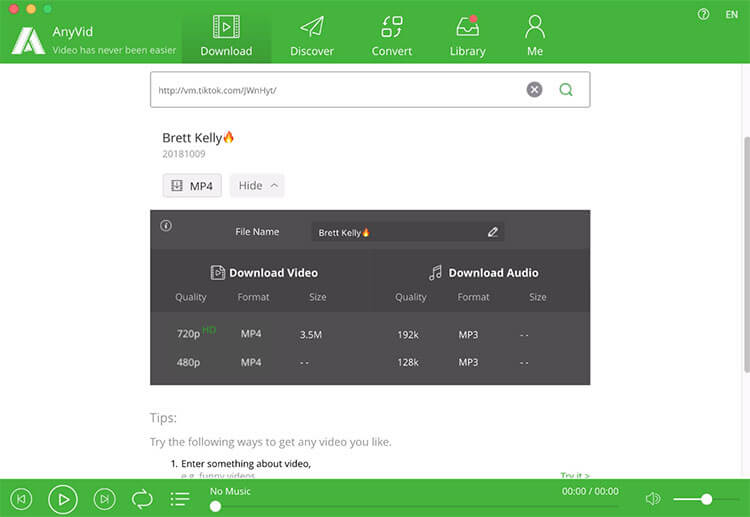Viewport: 750px width, 517px height.
Task: Edit file name with pencil icon
Action: pyautogui.click(x=493, y=232)
